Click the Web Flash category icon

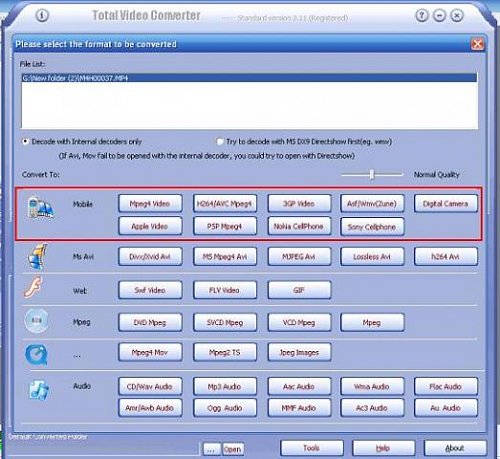33,287
